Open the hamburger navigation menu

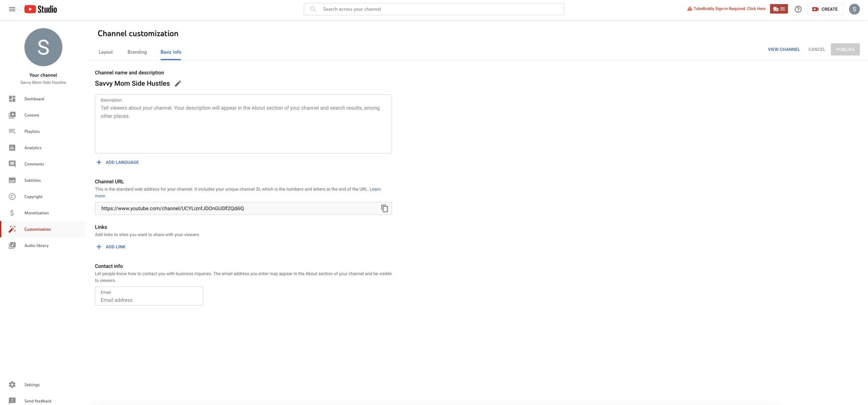click(12, 9)
